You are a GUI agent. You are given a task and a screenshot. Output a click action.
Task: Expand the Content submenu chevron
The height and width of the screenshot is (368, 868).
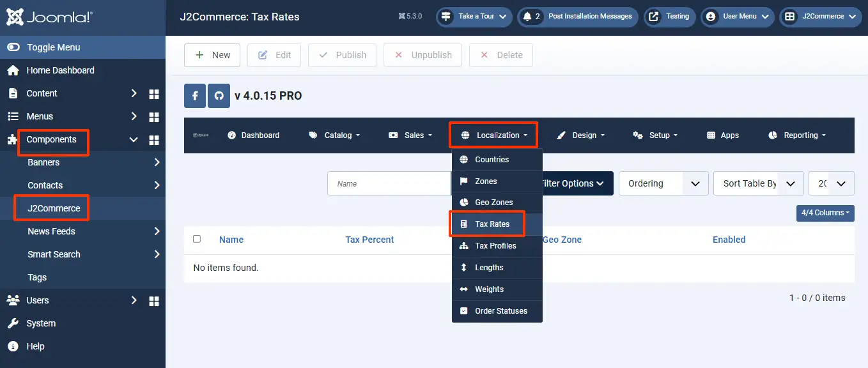134,93
